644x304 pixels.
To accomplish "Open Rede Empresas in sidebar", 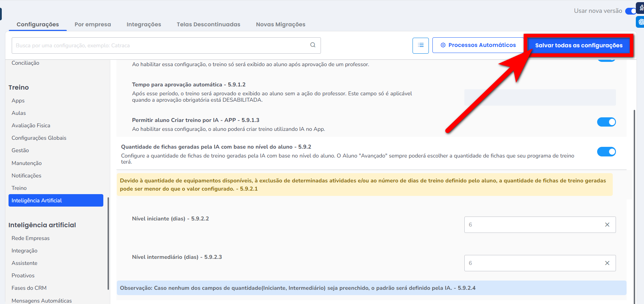I will [x=31, y=238].
